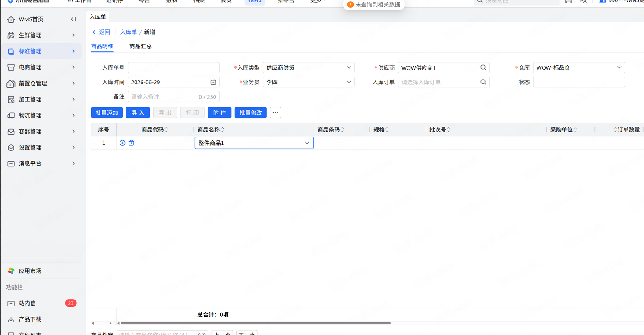
Task: Open the calendar picker for 入库时间
Action: click(x=213, y=82)
